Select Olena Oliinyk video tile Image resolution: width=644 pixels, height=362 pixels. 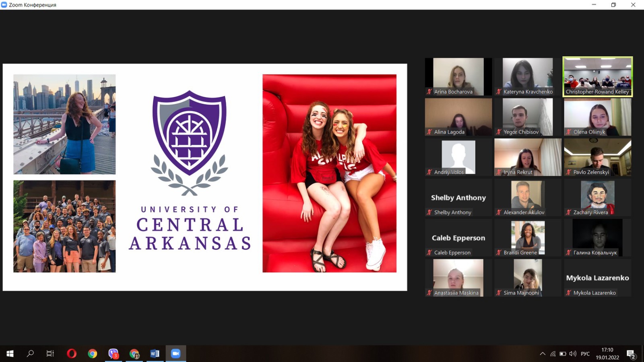597,117
